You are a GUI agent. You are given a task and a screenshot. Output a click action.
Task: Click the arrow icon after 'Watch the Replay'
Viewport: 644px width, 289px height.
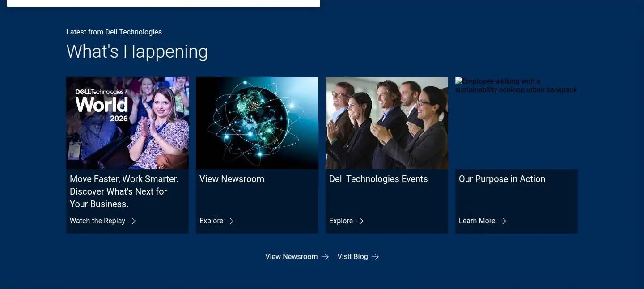click(132, 221)
